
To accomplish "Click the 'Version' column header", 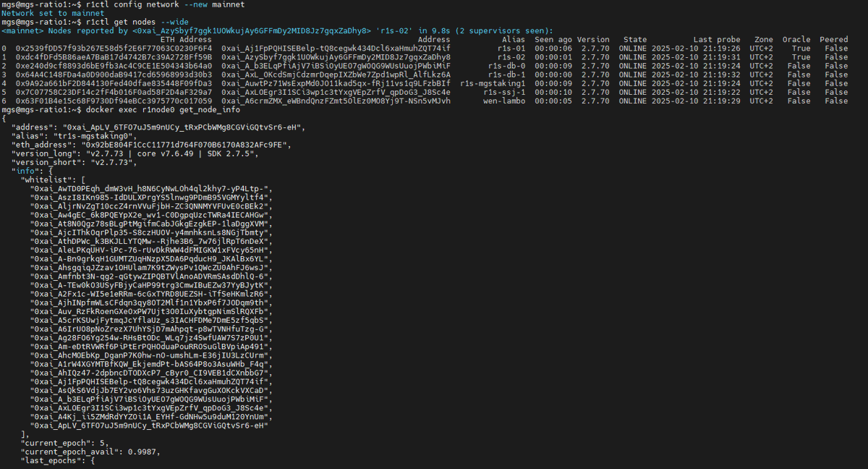I will tap(593, 39).
